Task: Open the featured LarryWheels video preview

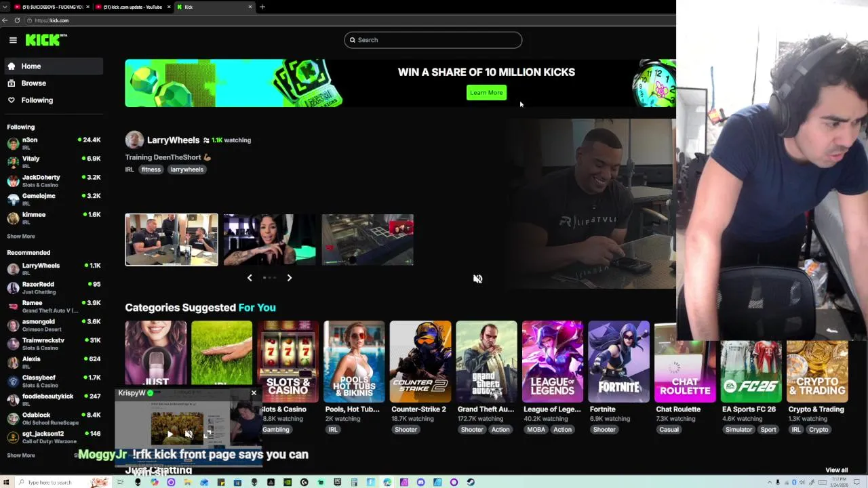Action: [591, 203]
